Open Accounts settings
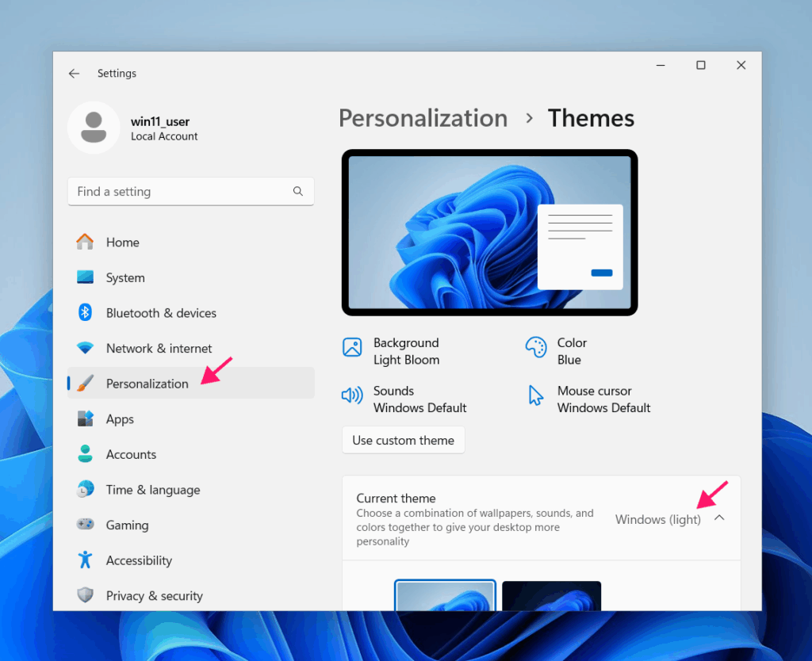 point(190,454)
